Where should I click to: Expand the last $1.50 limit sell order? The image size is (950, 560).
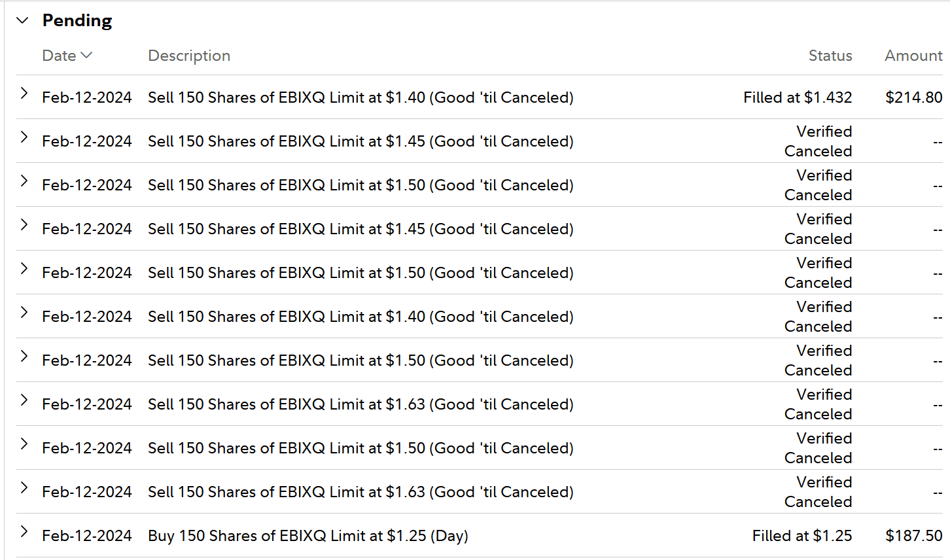(24, 444)
